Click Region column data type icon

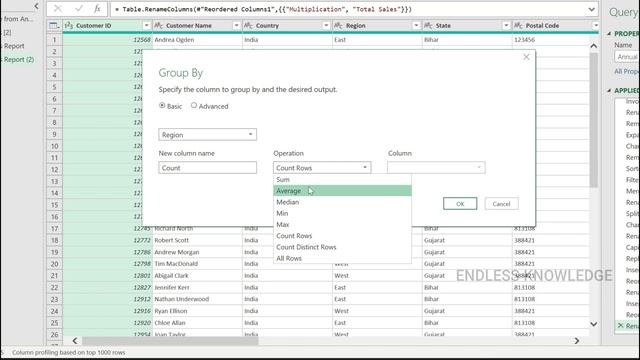tap(339, 25)
